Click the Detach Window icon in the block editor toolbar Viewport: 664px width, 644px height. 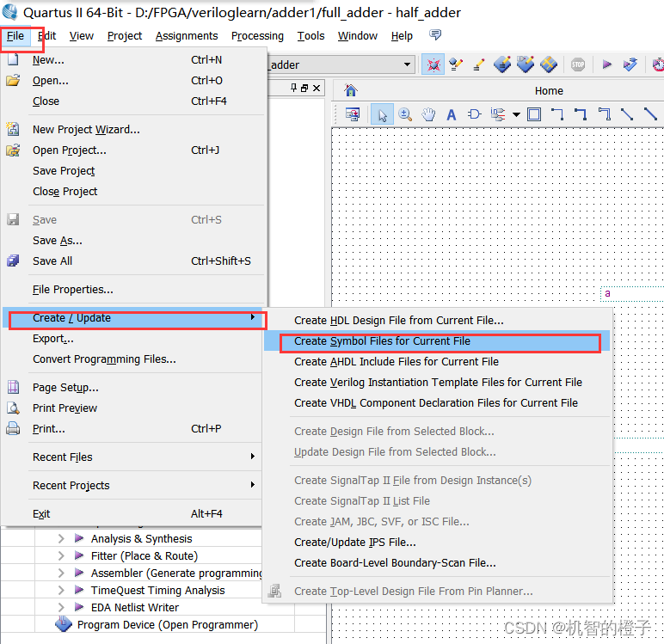click(x=353, y=114)
